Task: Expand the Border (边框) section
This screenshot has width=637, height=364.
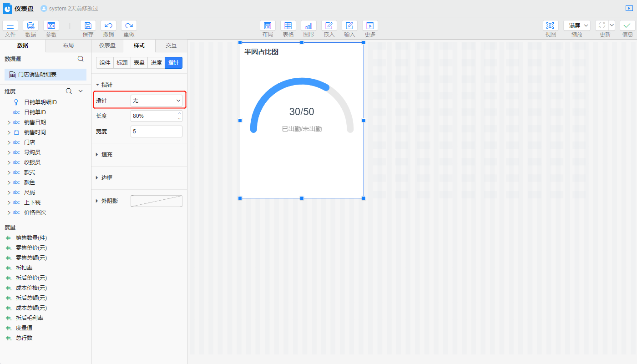Action: click(106, 178)
